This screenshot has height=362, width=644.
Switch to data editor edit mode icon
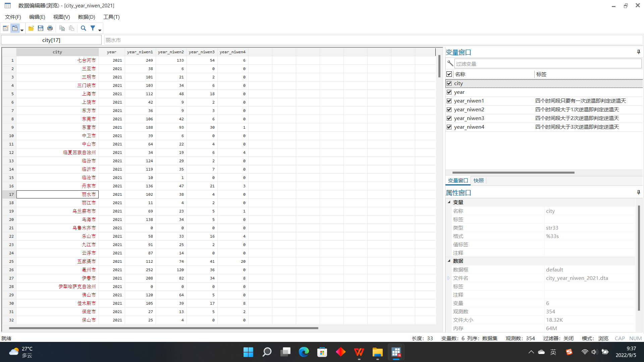[x=6, y=28]
